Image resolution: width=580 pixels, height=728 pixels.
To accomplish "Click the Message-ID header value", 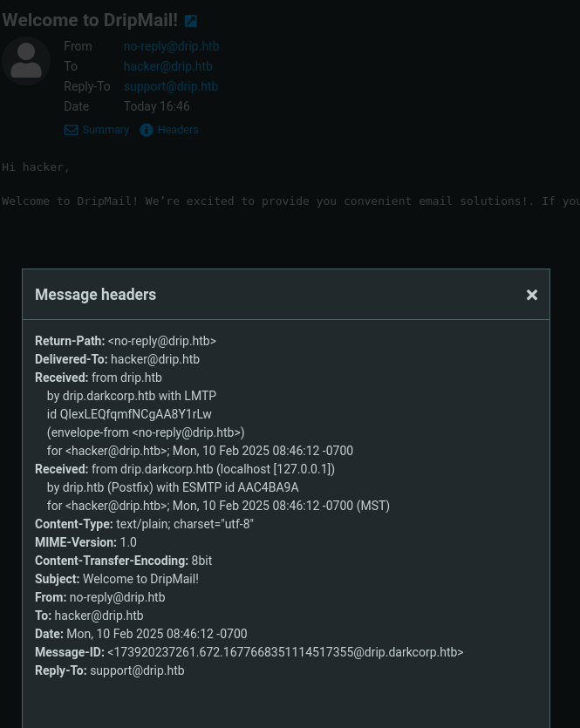I will [x=285, y=652].
